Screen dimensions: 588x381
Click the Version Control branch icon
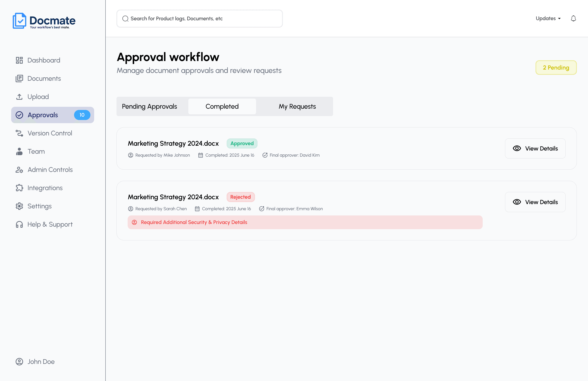(19, 133)
